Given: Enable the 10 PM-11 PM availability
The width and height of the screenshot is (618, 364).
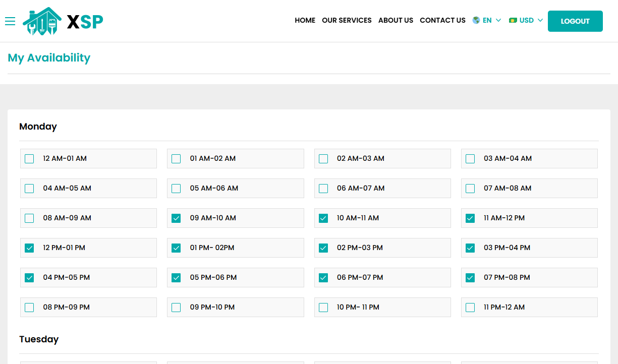Looking at the screenshot, I should tap(323, 307).
